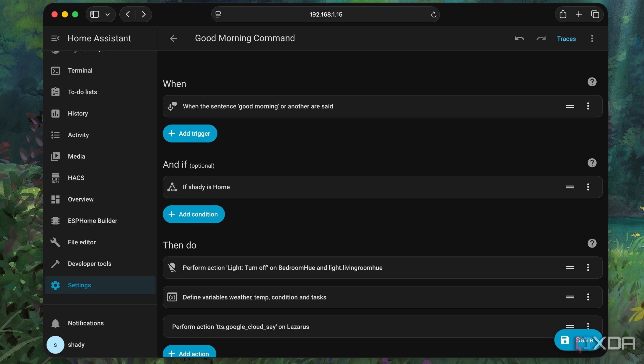Click the Overview dashboard icon
The height and width of the screenshot is (364, 644).
pyautogui.click(x=55, y=199)
